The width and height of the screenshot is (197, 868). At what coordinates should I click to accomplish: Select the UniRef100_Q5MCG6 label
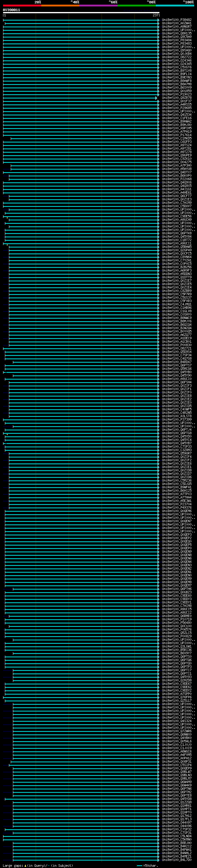pos(177,369)
